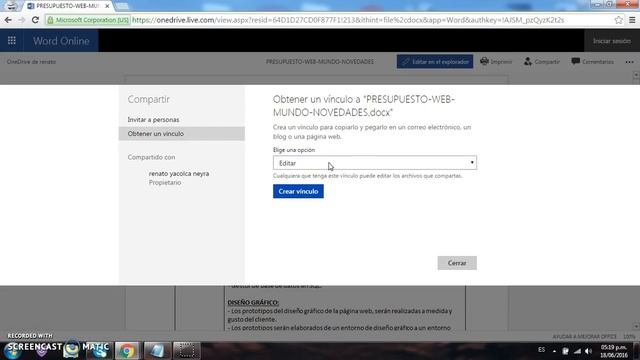640x360 pixels.
Task: Open the Compartir toolbar option
Action: point(542,62)
